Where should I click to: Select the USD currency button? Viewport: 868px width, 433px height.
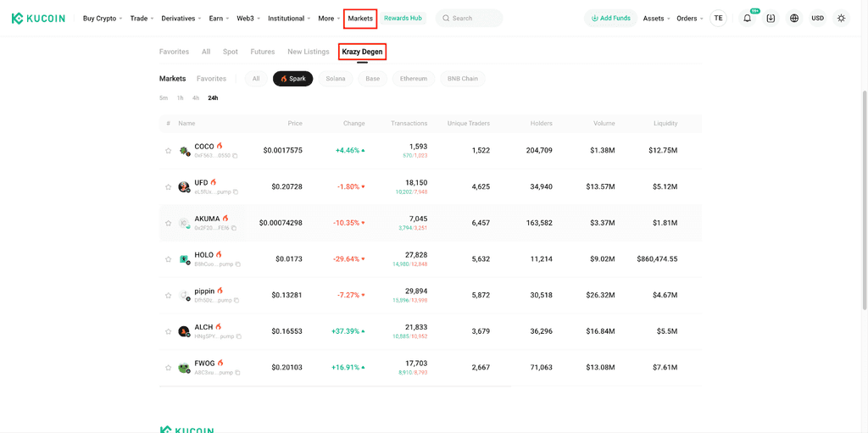818,19
